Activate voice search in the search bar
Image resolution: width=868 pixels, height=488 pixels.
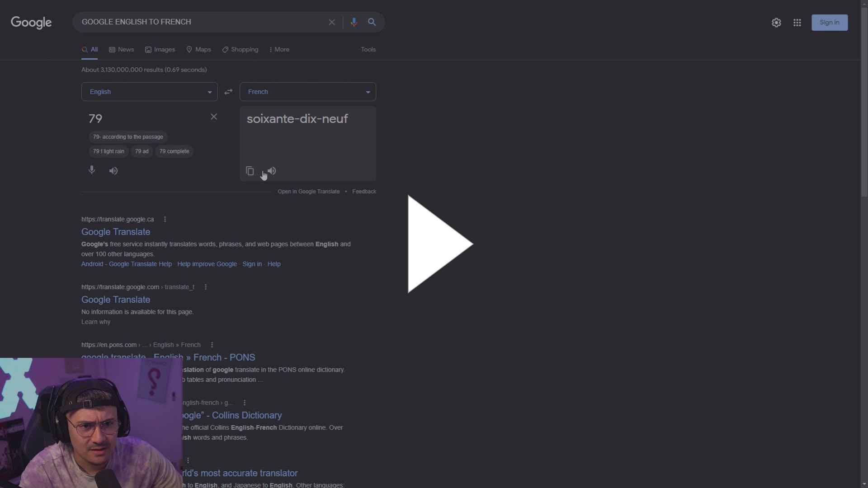coord(354,22)
